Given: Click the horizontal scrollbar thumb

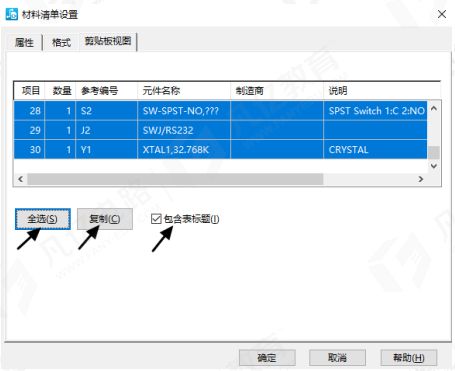Looking at the screenshot, I should [x=175, y=179].
